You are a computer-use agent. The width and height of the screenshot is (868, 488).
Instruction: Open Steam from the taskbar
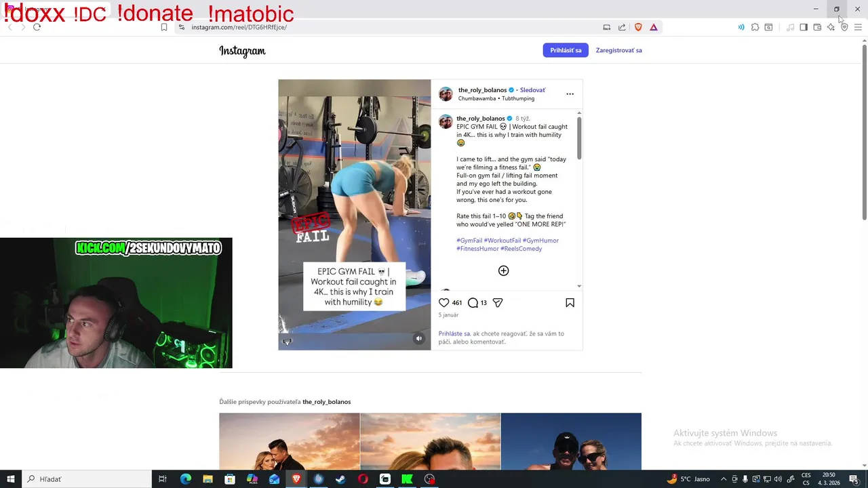(340, 479)
